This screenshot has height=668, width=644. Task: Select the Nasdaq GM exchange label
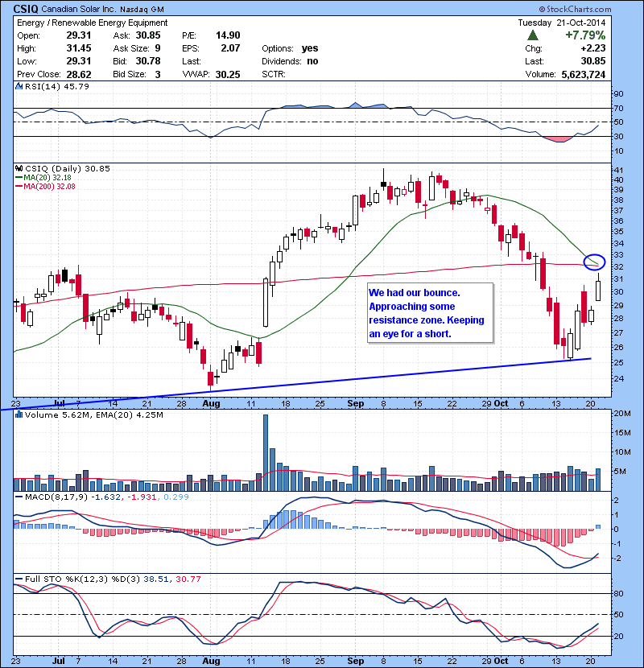[x=142, y=10]
